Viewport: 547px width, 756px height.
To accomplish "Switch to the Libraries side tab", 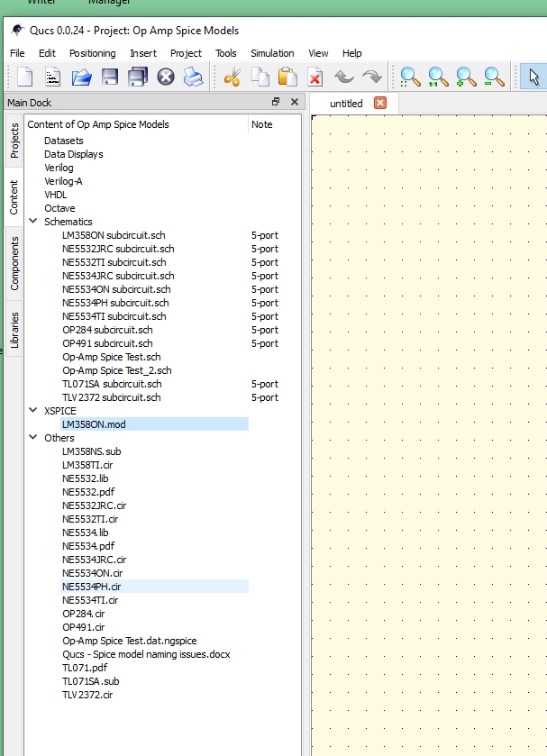I will (x=14, y=330).
